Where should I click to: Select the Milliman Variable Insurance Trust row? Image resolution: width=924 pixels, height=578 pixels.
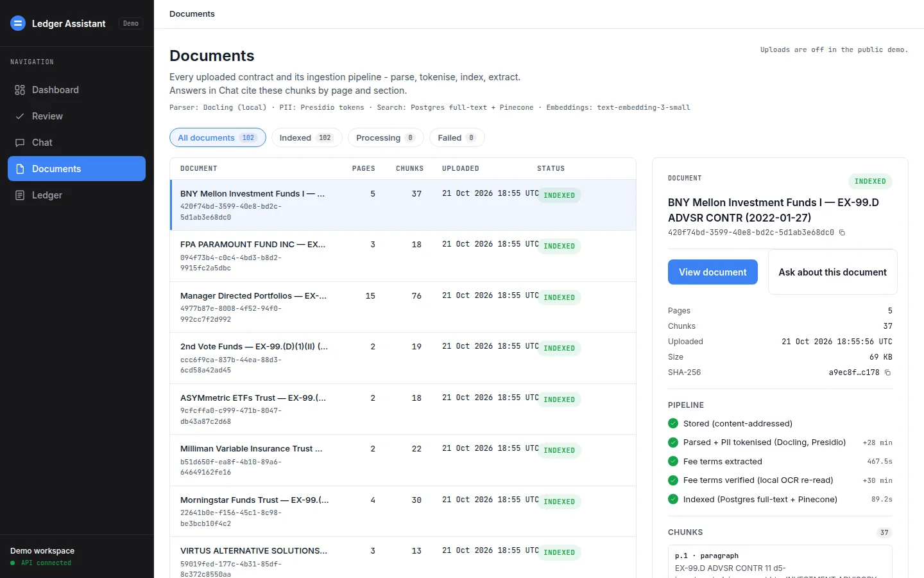[403, 460]
